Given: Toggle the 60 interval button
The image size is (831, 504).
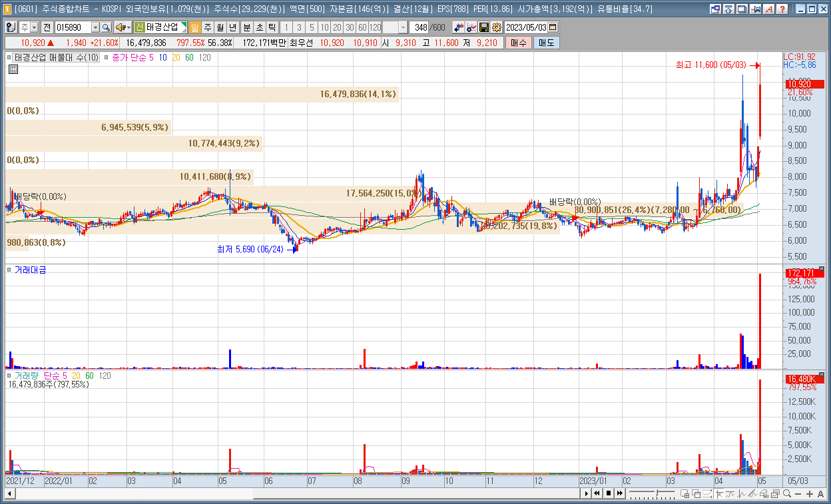Looking at the screenshot, I should click(x=362, y=27).
